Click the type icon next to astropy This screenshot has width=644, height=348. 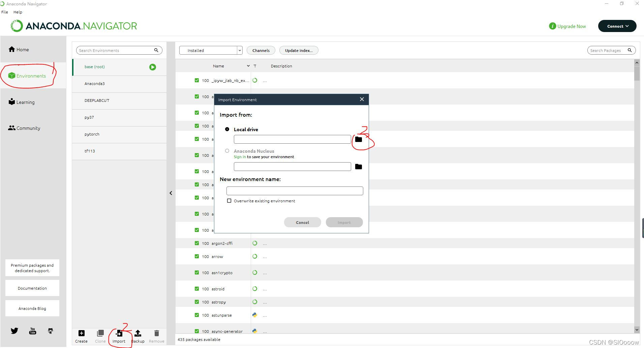point(255,302)
